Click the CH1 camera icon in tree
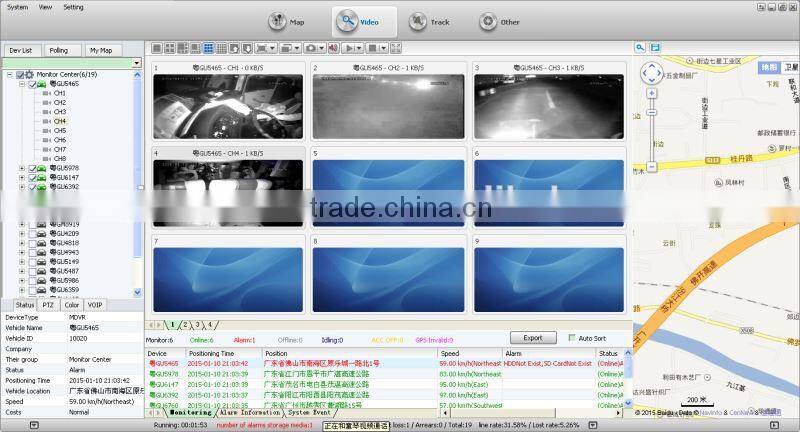The width and height of the screenshot is (800, 432). pos(47,93)
